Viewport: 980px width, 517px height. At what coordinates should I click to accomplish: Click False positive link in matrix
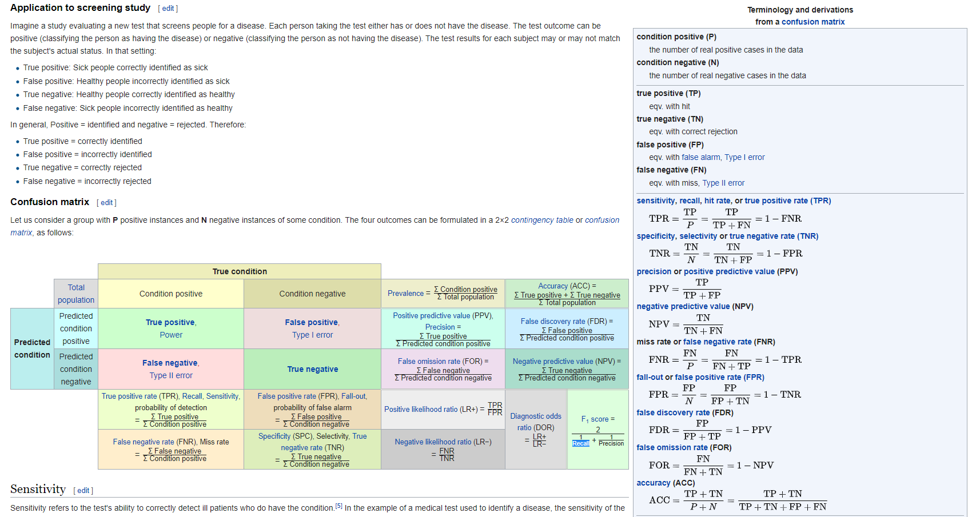pos(312,322)
